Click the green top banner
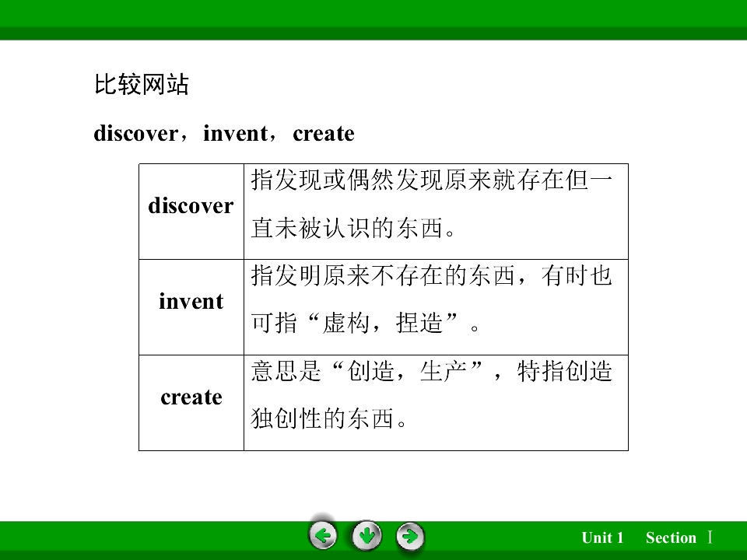The width and height of the screenshot is (747, 560). pos(373,20)
